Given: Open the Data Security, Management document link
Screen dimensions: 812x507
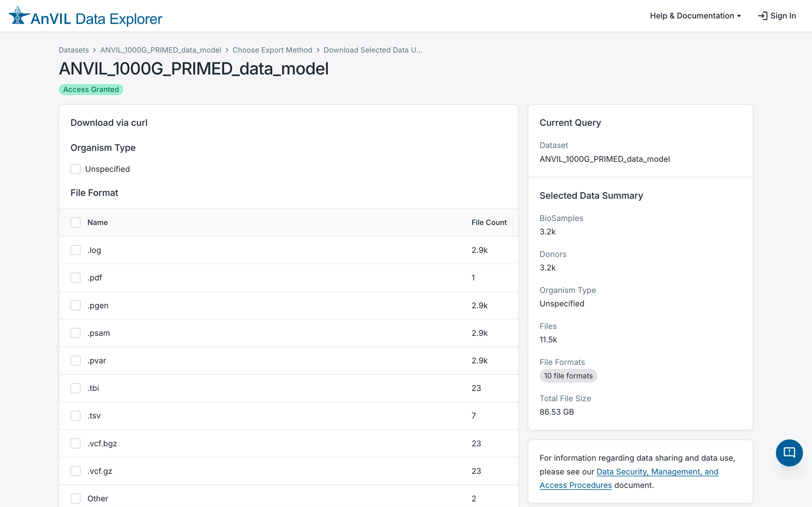Looking at the screenshot, I should click(x=657, y=472).
